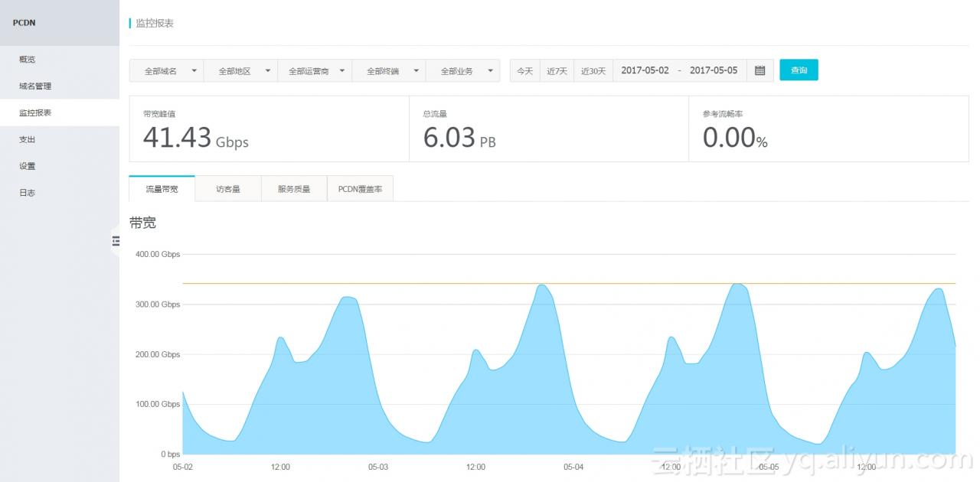
Task: Click the start date field 2017-05-02
Action: (x=645, y=70)
